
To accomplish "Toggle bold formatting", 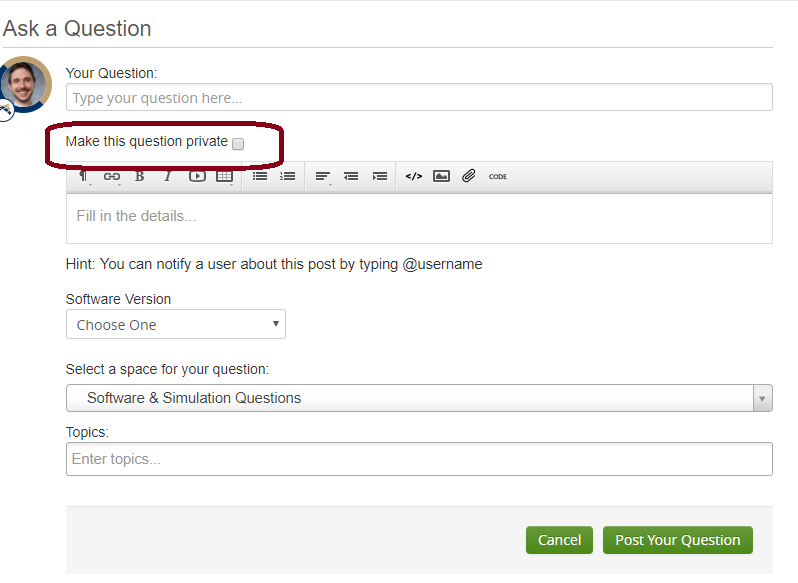I will 139,177.
